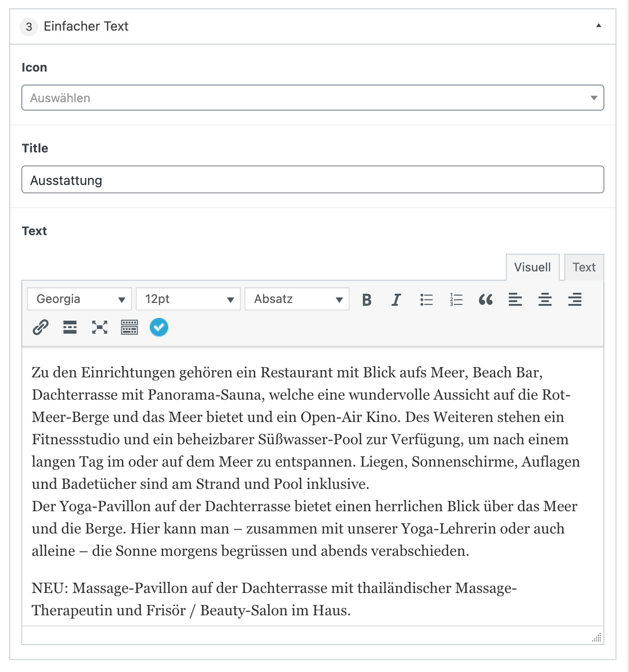Open the Georgia font family dropdown
The width and height of the screenshot is (629, 672).
79,299
